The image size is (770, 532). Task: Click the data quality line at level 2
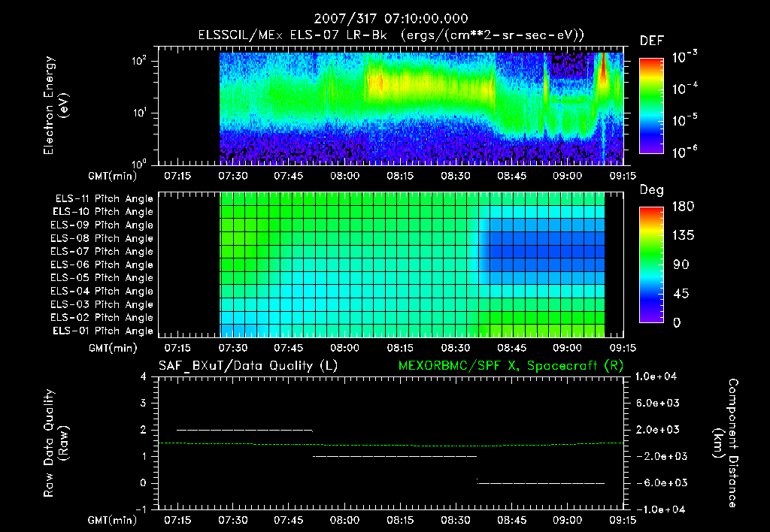pyautogui.click(x=244, y=430)
